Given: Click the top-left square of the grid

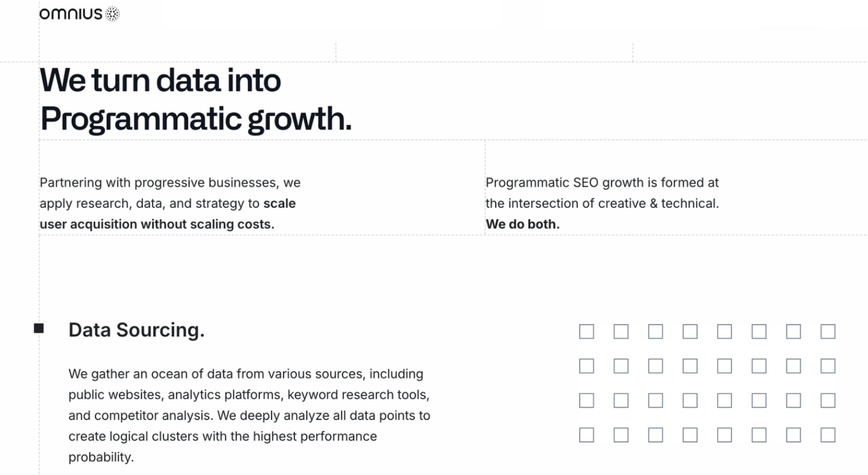Looking at the screenshot, I should coord(587,331).
